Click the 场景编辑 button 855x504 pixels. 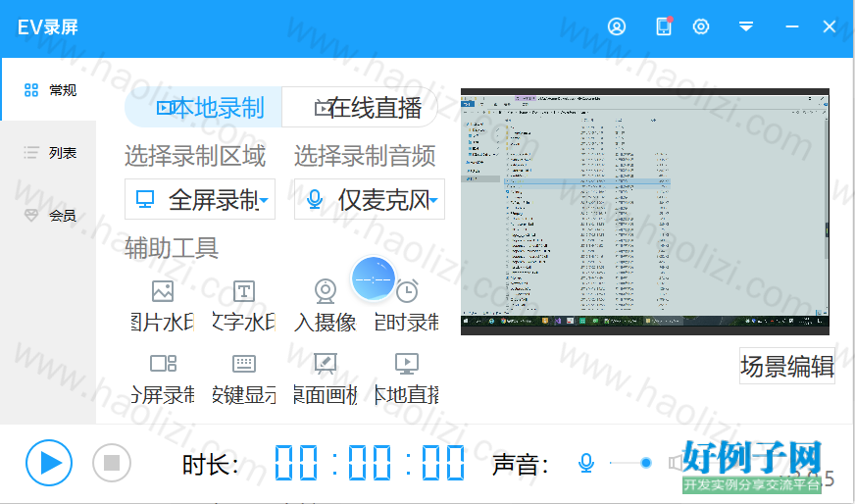coord(786,366)
